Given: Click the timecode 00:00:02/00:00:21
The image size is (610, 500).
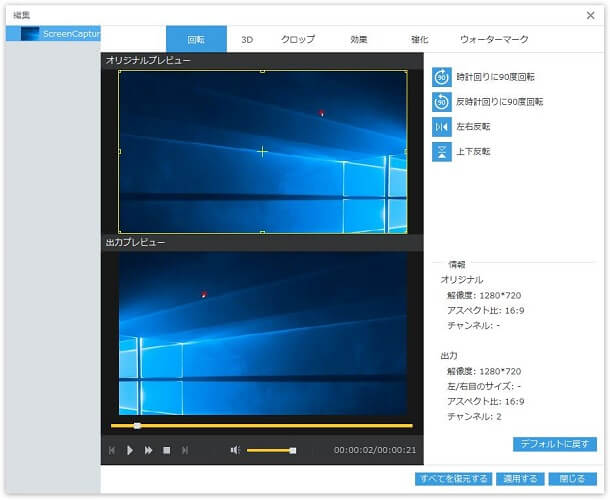Looking at the screenshot, I should [375, 450].
